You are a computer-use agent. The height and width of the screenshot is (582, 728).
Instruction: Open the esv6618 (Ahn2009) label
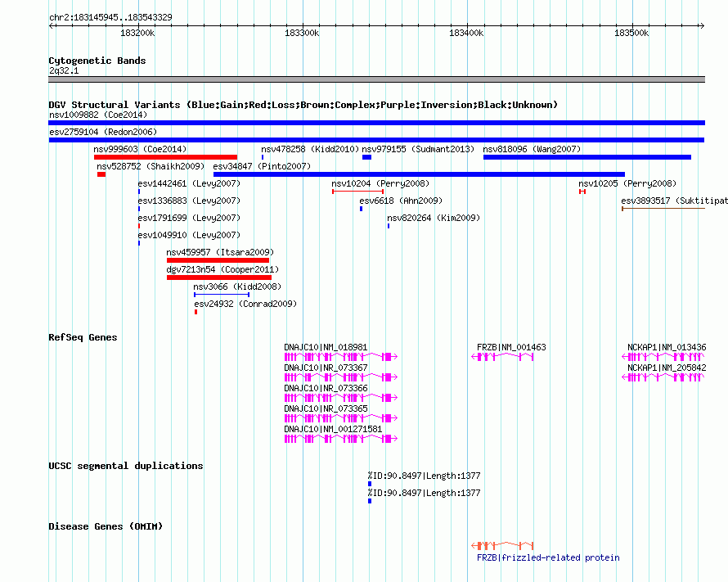coord(401,201)
